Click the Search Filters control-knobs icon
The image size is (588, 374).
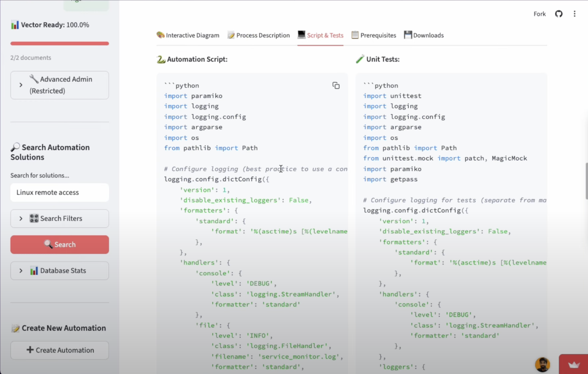(x=34, y=219)
